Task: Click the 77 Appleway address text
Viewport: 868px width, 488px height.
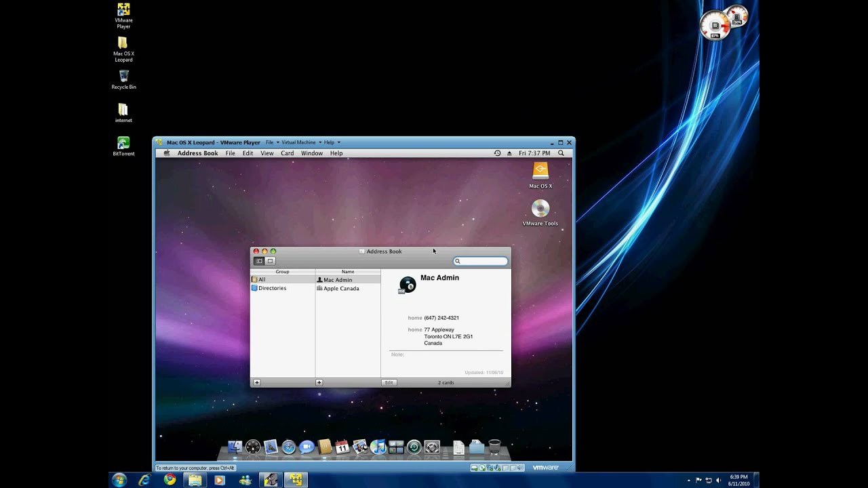Action: 439,329
